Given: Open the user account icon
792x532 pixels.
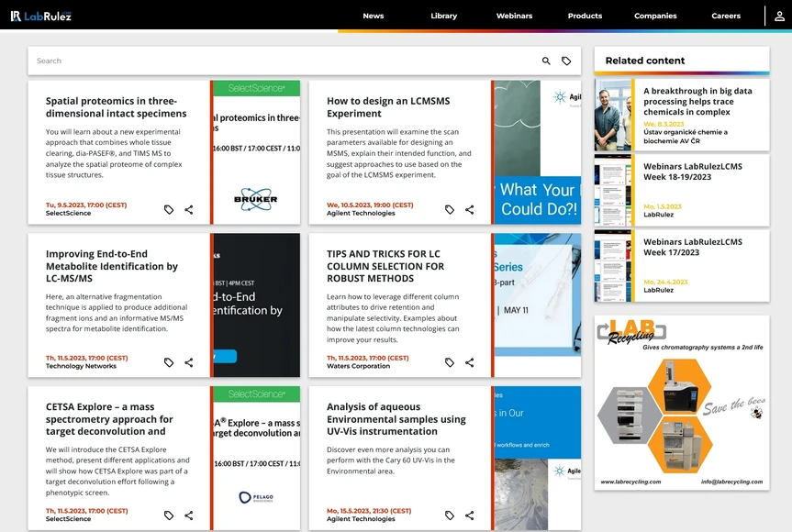Looking at the screenshot, I should pyautogui.click(x=779, y=17).
